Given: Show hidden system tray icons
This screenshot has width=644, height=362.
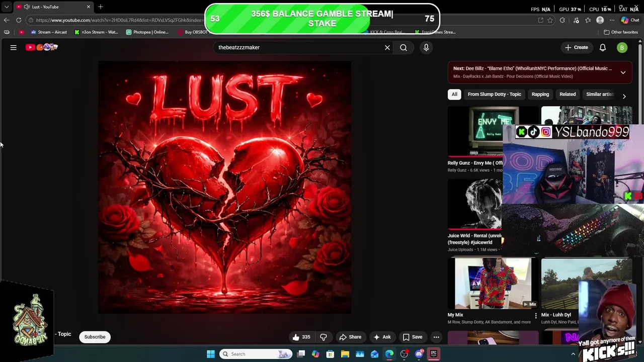Looking at the screenshot, I should click(x=573, y=354).
